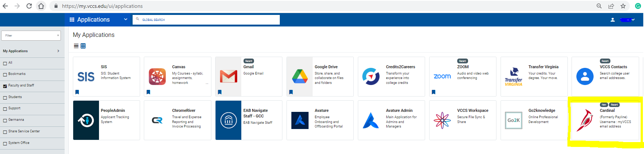Click the New badge on Cardinal tile
This screenshot has width=644, height=154.
click(x=604, y=105)
